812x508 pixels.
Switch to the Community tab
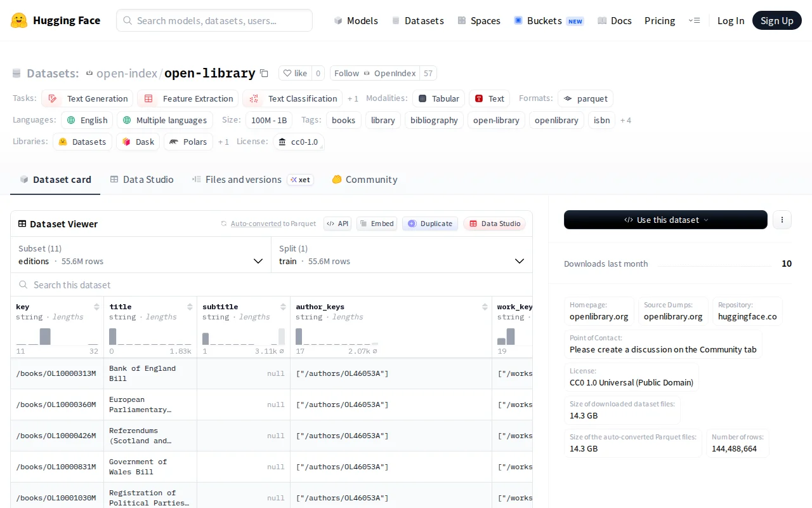click(365, 180)
